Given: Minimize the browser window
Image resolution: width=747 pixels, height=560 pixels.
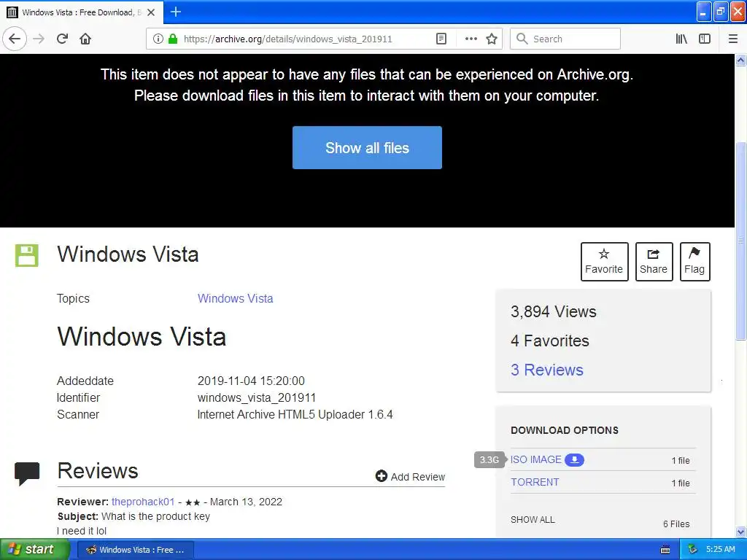Looking at the screenshot, I should (704, 12).
